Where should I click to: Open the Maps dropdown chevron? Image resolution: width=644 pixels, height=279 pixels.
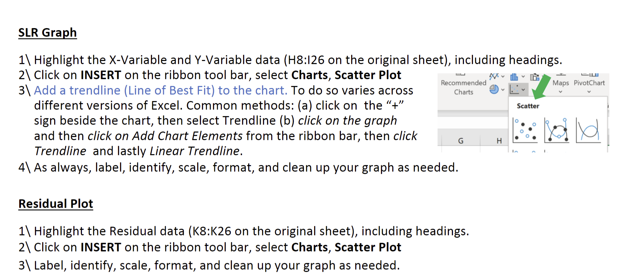[x=560, y=91]
